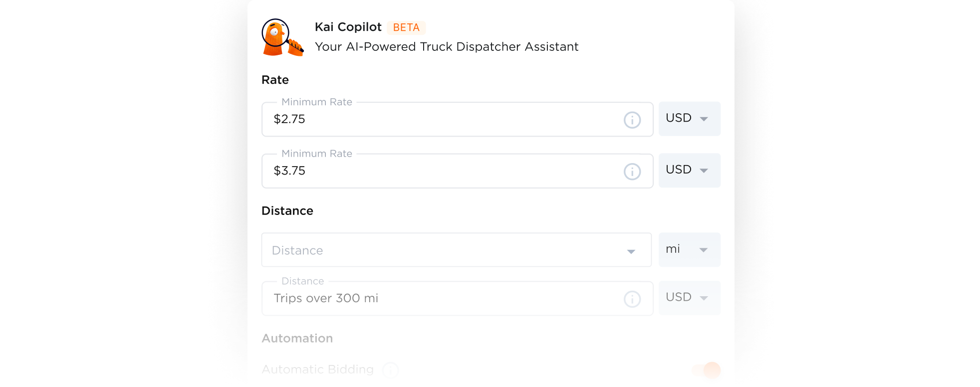Toggle the Automatic Bidding switch
The image size is (980, 387).
point(707,370)
